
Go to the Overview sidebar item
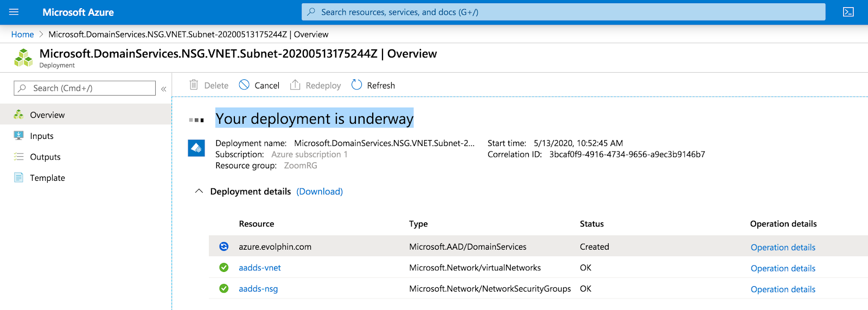(x=47, y=115)
